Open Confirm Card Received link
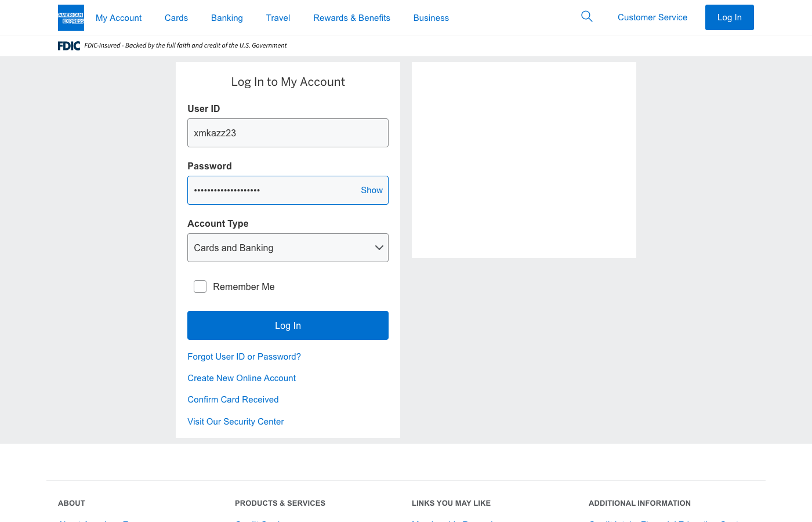The image size is (812, 522). click(x=233, y=400)
